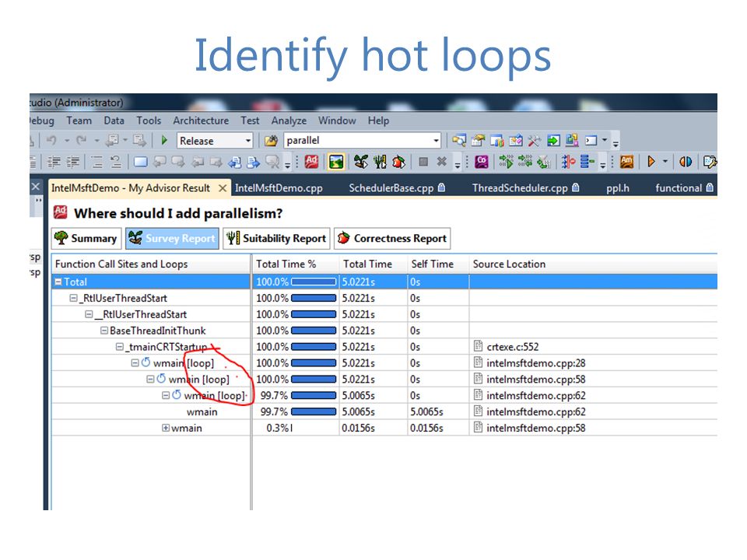Open the Window menu
The image size is (747, 560).
tap(337, 121)
